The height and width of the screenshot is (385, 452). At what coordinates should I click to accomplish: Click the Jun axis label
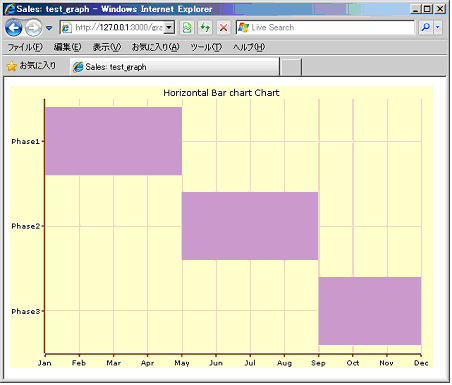[216, 363]
